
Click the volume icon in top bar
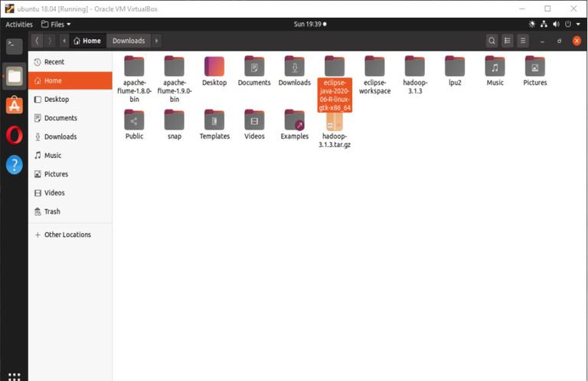click(x=556, y=24)
